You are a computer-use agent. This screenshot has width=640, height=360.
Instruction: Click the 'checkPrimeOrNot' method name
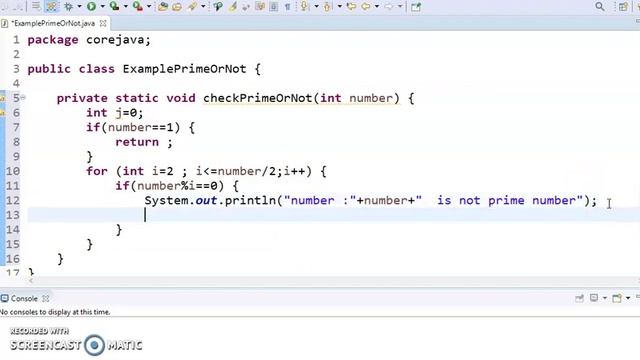(x=257, y=98)
